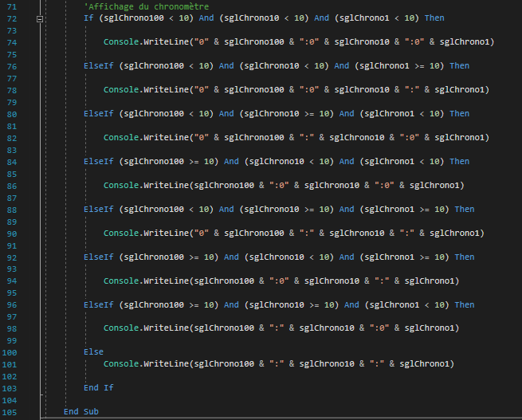The image size is (522, 420).
Task: Click sglChrono10 in the line 80 condition
Action: coord(272,114)
